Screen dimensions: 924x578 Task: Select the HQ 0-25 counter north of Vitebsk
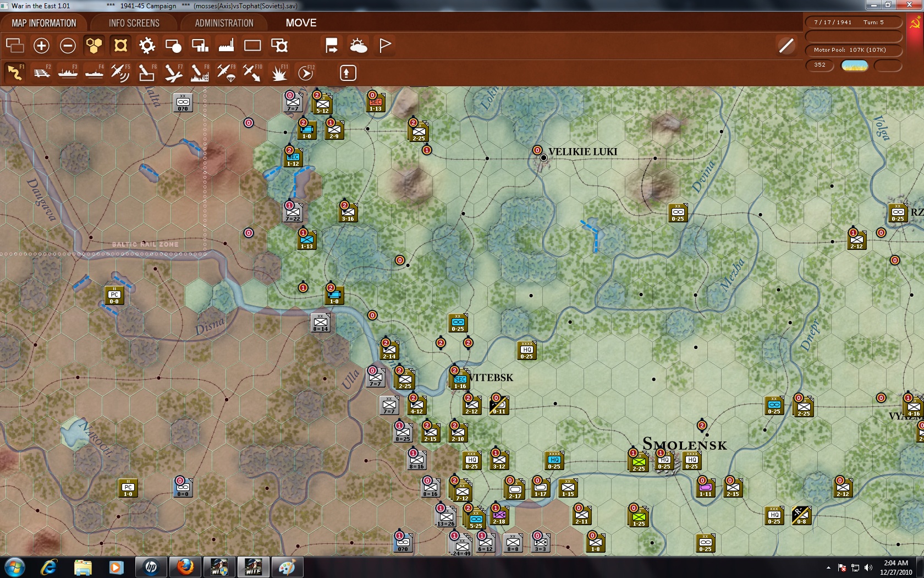tap(527, 351)
